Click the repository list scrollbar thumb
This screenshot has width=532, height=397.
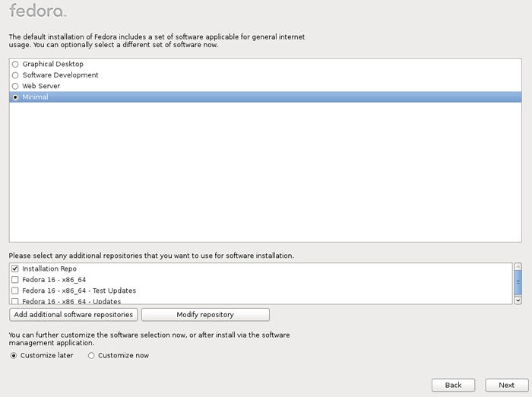[518, 282]
